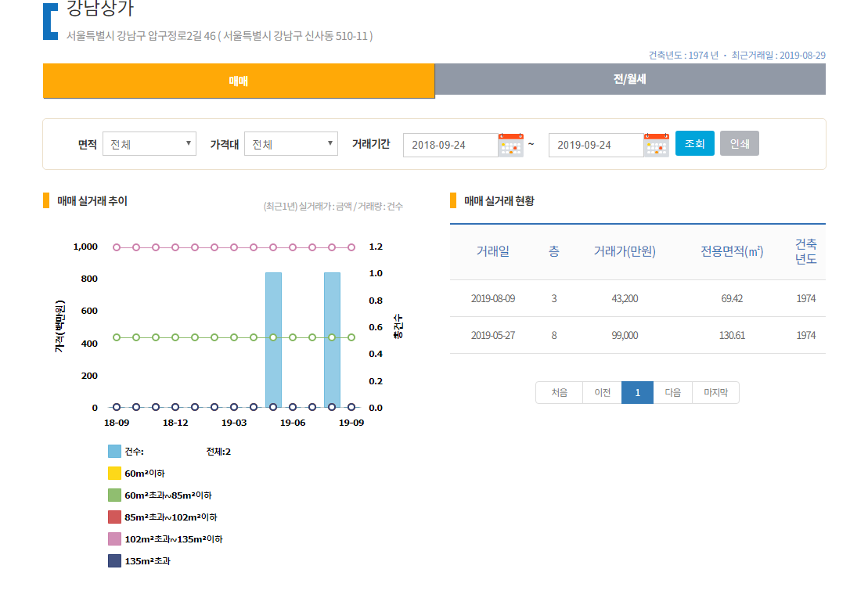Viewport: 868px width, 616px height.
Task: Click the 135m²초과 legend label
Action: 147,560
